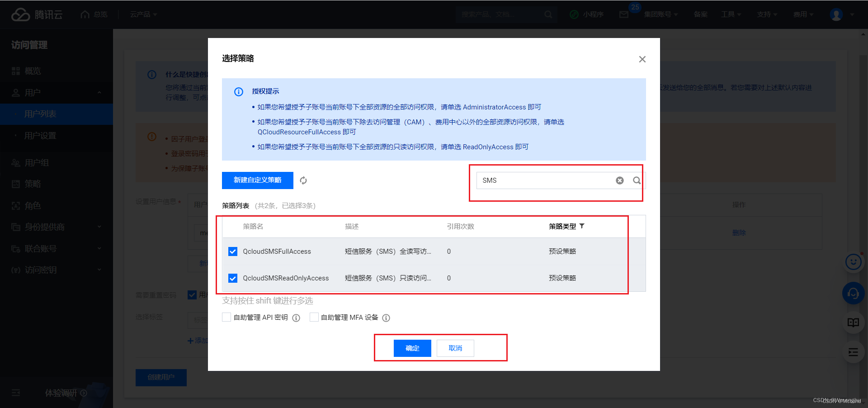Click 创建用户 button in background page
The width and height of the screenshot is (868, 408).
(x=161, y=377)
